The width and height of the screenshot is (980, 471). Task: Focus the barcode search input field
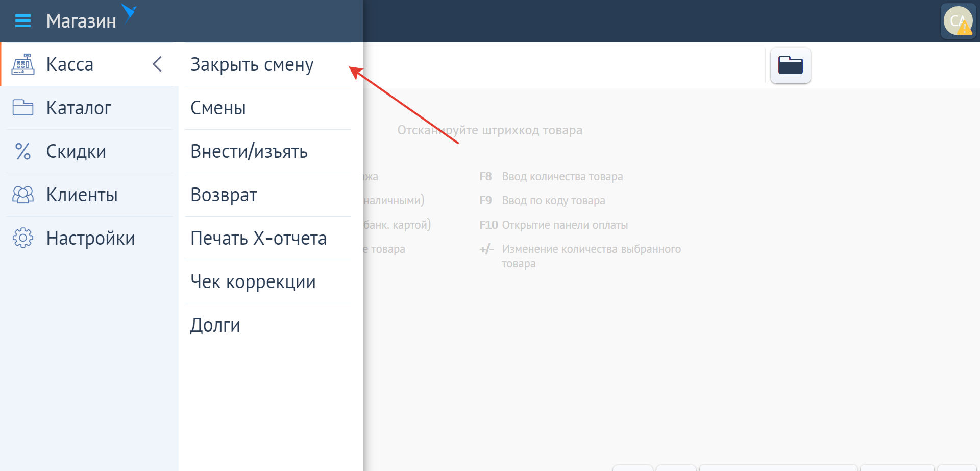564,65
